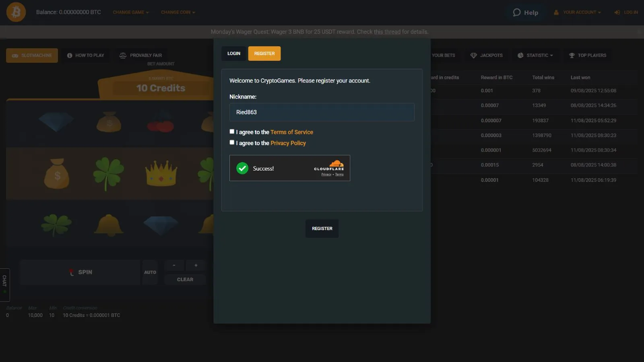
Task: Switch to the Login tab
Action: pos(233,53)
